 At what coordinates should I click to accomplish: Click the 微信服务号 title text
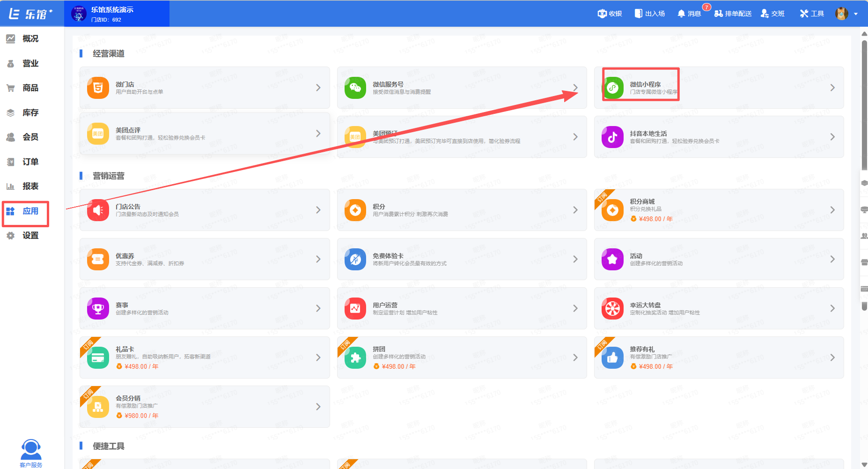388,84
